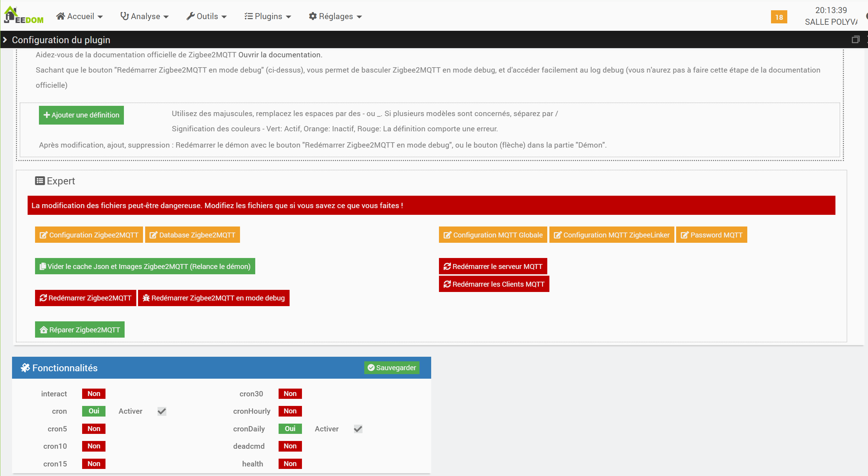Toggle the cronDaily Activer checkbox
Image resolution: width=868 pixels, height=476 pixels.
pyautogui.click(x=358, y=429)
